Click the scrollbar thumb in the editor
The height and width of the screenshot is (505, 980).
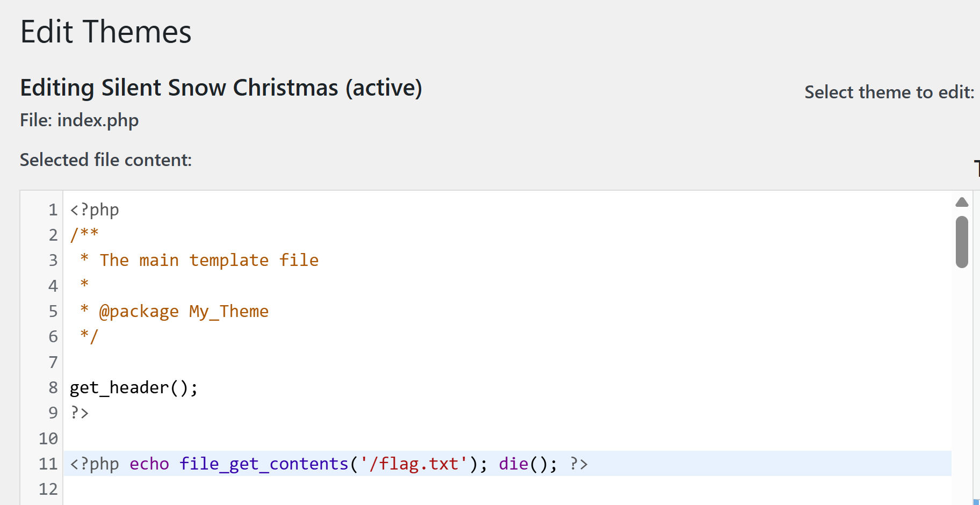(x=963, y=242)
